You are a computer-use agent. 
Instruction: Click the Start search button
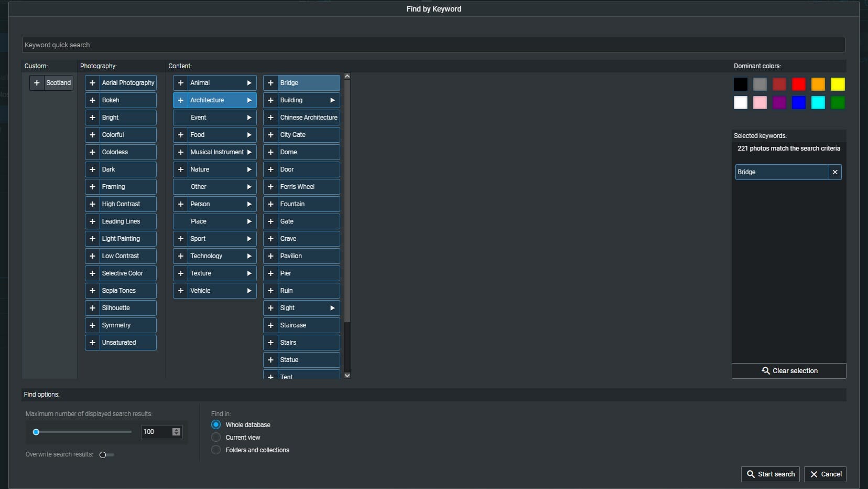click(x=770, y=474)
